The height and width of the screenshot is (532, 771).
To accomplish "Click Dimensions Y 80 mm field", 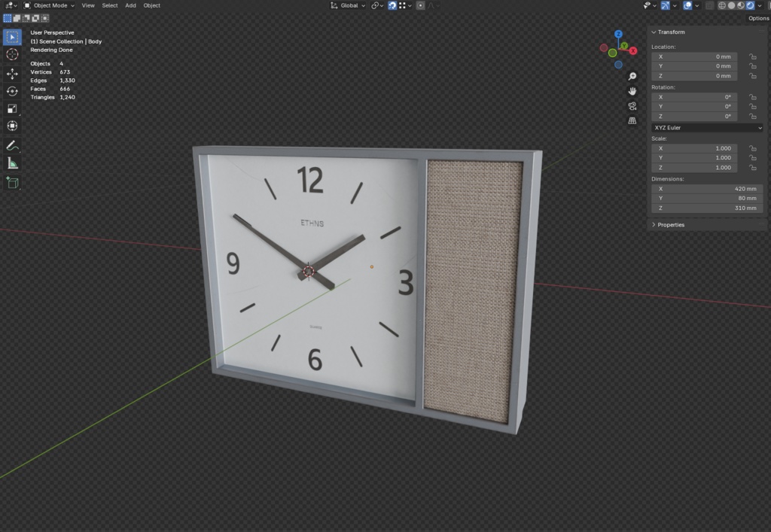I will [x=707, y=199].
